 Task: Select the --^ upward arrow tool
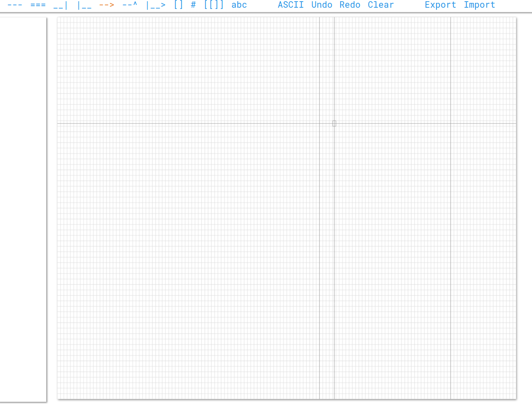[129, 5]
